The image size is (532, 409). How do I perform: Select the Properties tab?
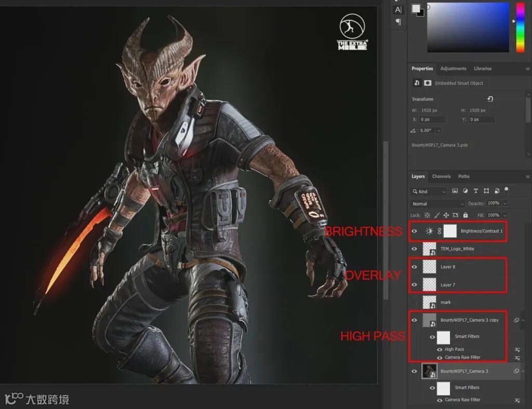click(422, 69)
